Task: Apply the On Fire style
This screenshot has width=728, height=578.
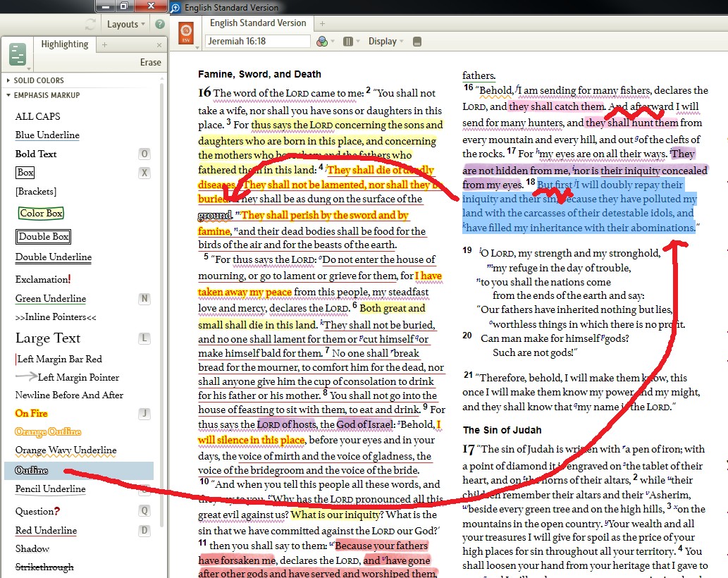Action: tap(31, 413)
